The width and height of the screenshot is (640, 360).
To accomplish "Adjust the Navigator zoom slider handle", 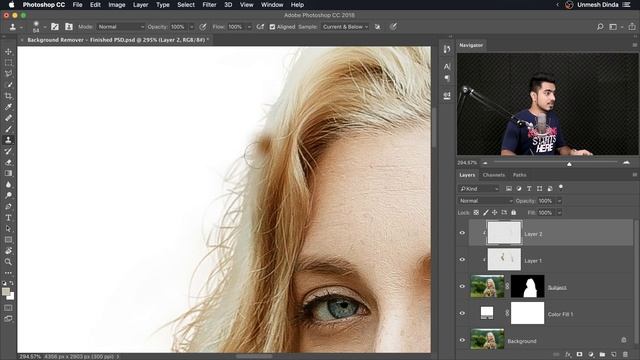I will click(x=569, y=164).
